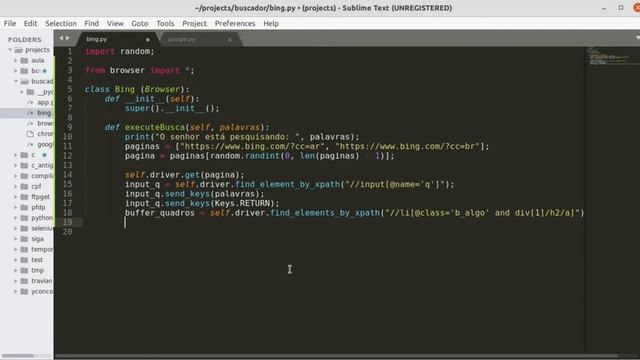The image size is (640, 360).
Task: Click the ftpget folder icon
Action: pos(24,197)
